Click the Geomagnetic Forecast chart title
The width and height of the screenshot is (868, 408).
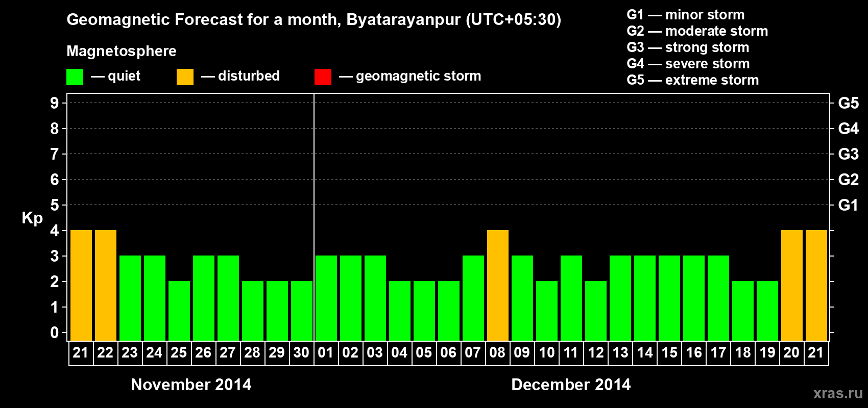tap(314, 20)
